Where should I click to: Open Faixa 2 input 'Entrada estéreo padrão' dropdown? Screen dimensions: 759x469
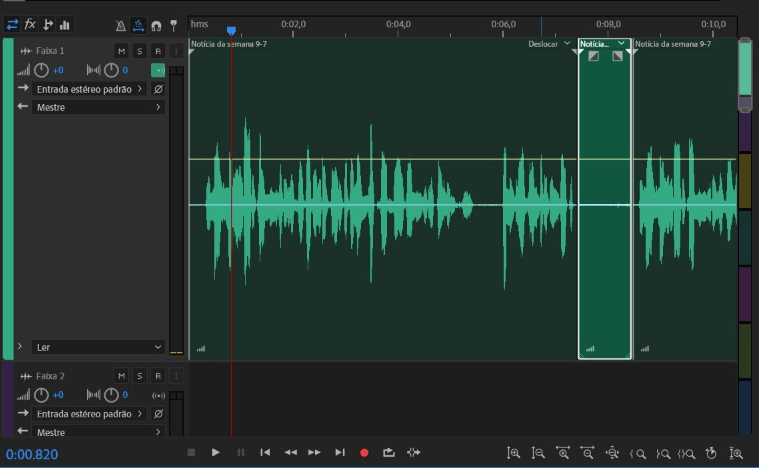click(x=90, y=414)
